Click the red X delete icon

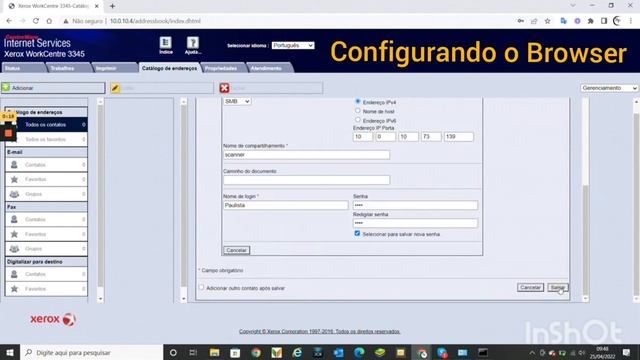224,88
